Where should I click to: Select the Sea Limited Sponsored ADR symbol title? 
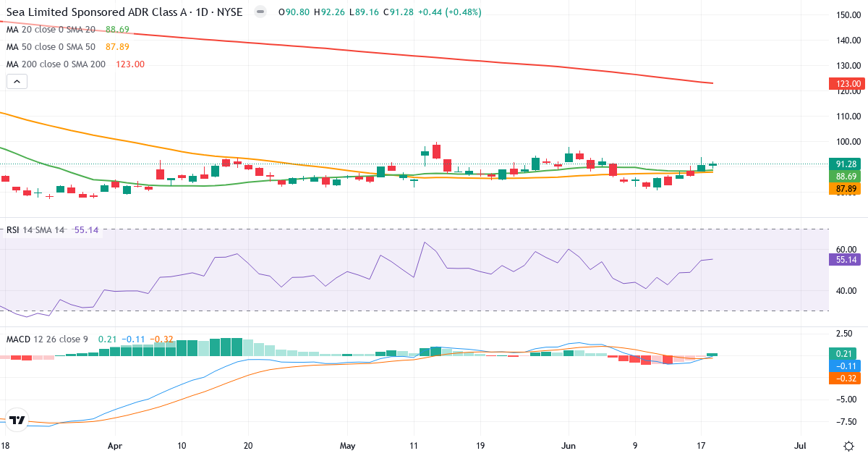point(124,12)
